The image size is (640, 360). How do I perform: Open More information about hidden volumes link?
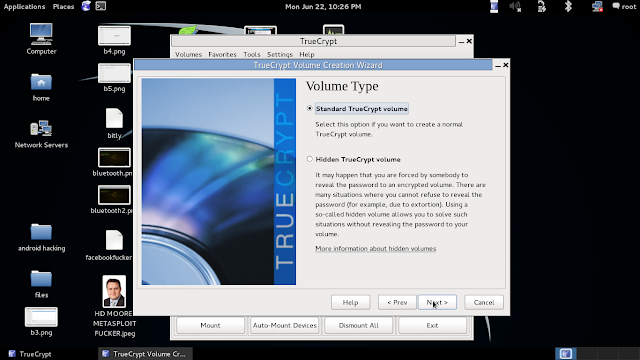[376, 248]
